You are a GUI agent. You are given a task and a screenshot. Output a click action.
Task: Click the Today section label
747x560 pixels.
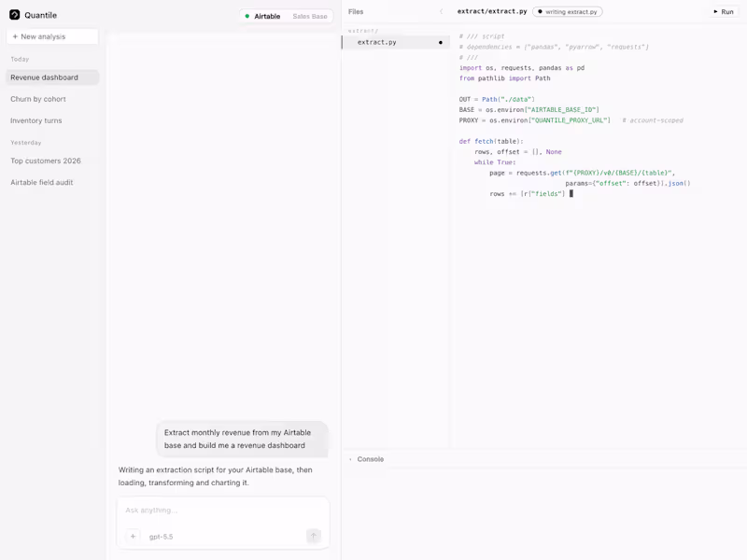click(20, 59)
